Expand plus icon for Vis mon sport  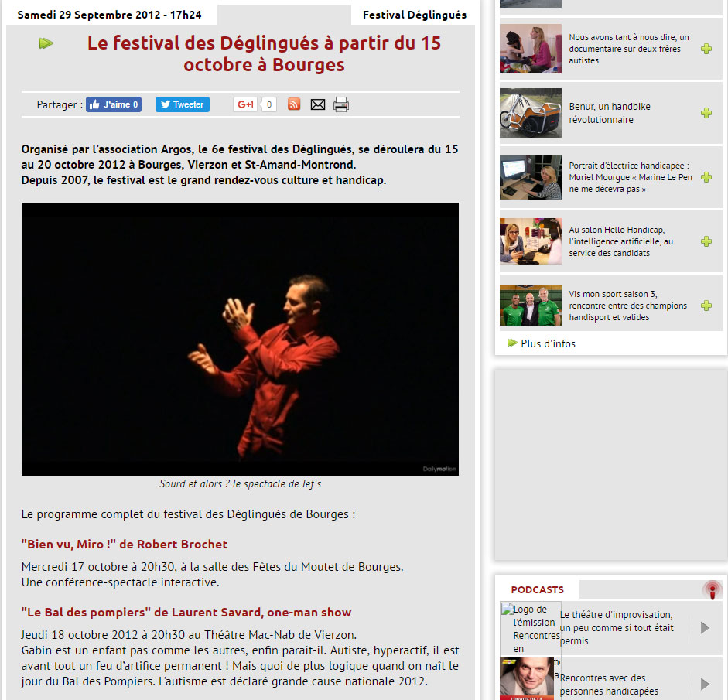pyautogui.click(x=706, y=306)
